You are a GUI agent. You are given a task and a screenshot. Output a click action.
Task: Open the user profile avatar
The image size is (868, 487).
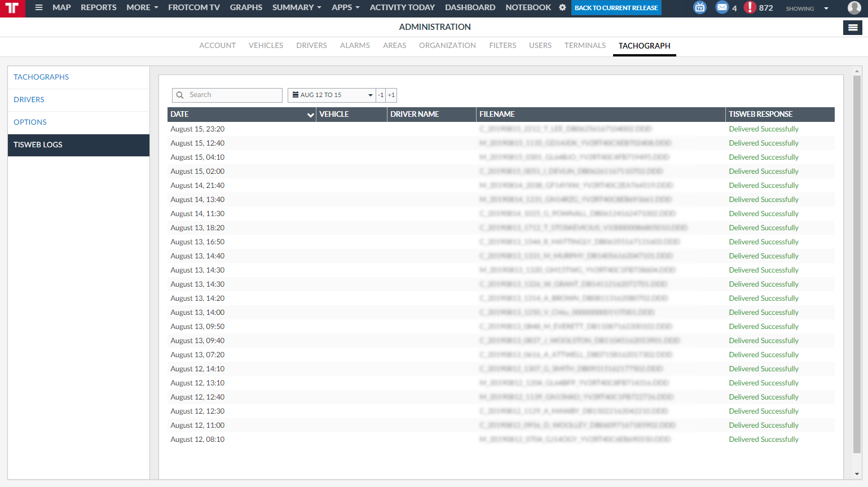tap(854, 8)
